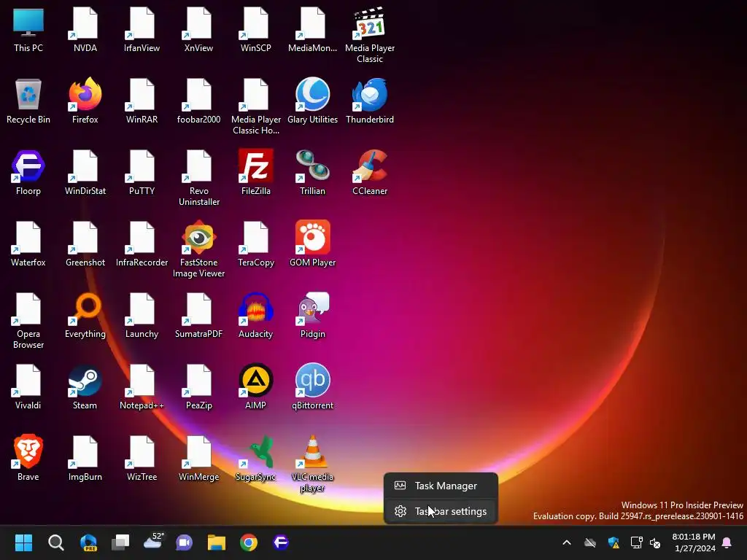Select the Opera Browser shortcut
The width and height of the screenshot is (747, 560).
point(28,321)
